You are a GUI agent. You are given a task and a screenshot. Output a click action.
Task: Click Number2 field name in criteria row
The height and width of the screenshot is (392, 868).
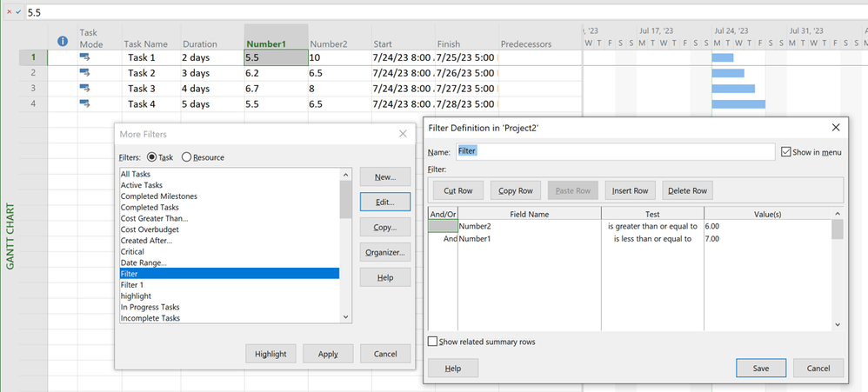tap(530, 226)
